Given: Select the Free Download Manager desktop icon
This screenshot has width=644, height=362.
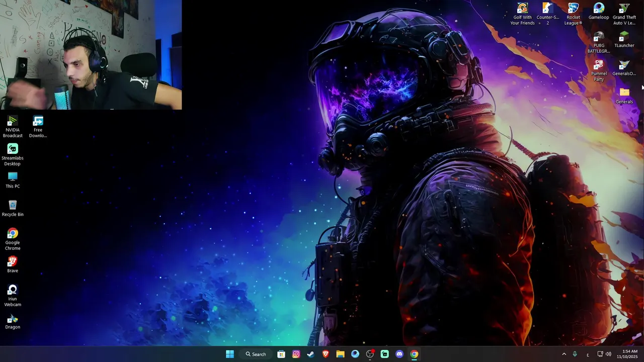Looking at the screenshot, I should 38,127.
